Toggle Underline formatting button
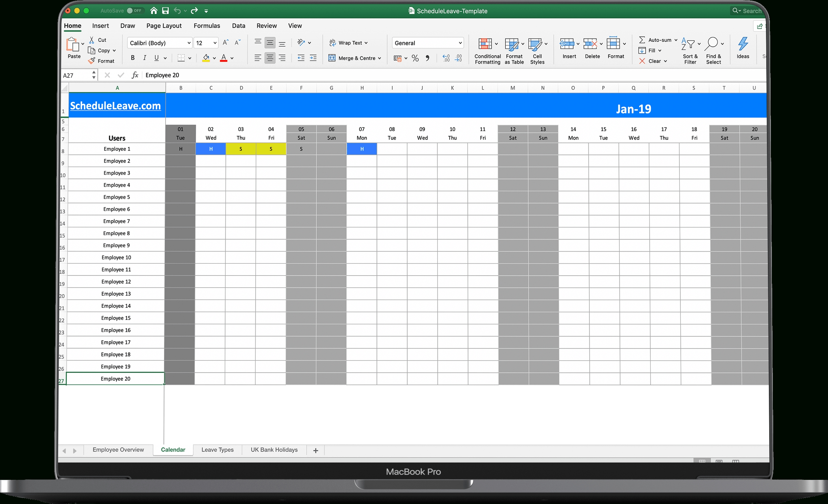The image size is (828, 504). [x=156, y=57]
